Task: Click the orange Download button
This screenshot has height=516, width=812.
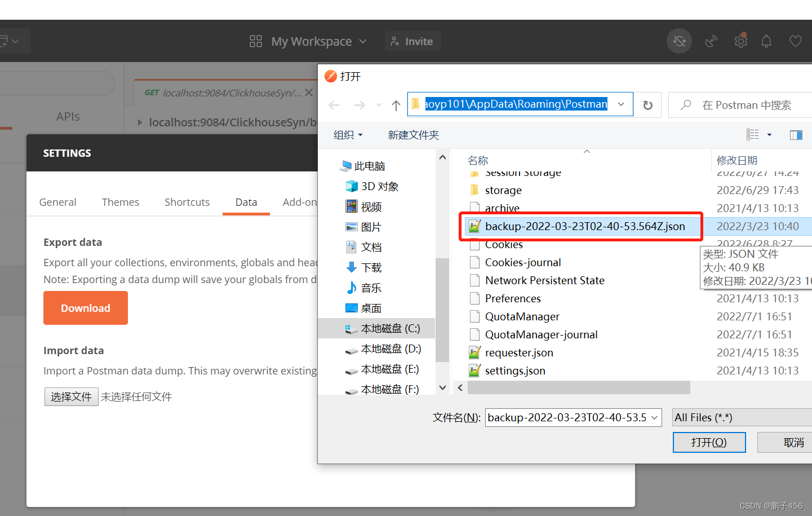Action: pyautogui.click(x=86, y=308)
